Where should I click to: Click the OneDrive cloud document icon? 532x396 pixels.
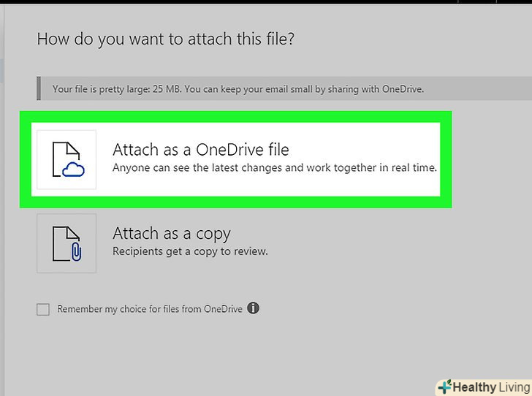[x=66, y=159]
